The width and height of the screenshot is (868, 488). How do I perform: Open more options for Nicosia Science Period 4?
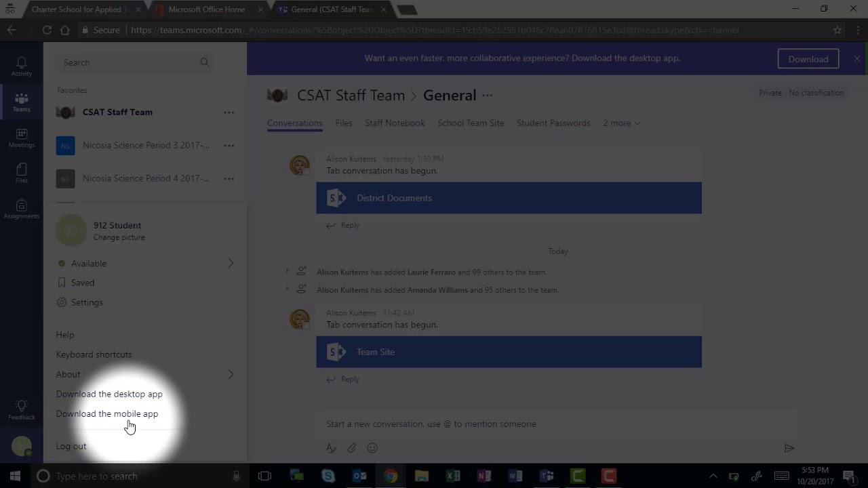pos(229,179)
